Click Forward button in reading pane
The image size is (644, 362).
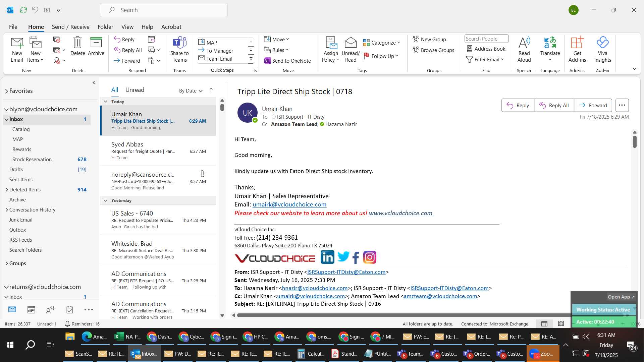coord(593,105)
